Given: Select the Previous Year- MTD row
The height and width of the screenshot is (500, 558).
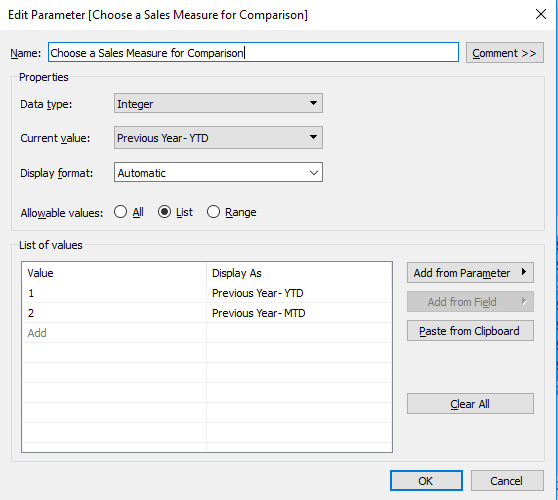Looking at the screenshot, I should click(x=207, y=313).
